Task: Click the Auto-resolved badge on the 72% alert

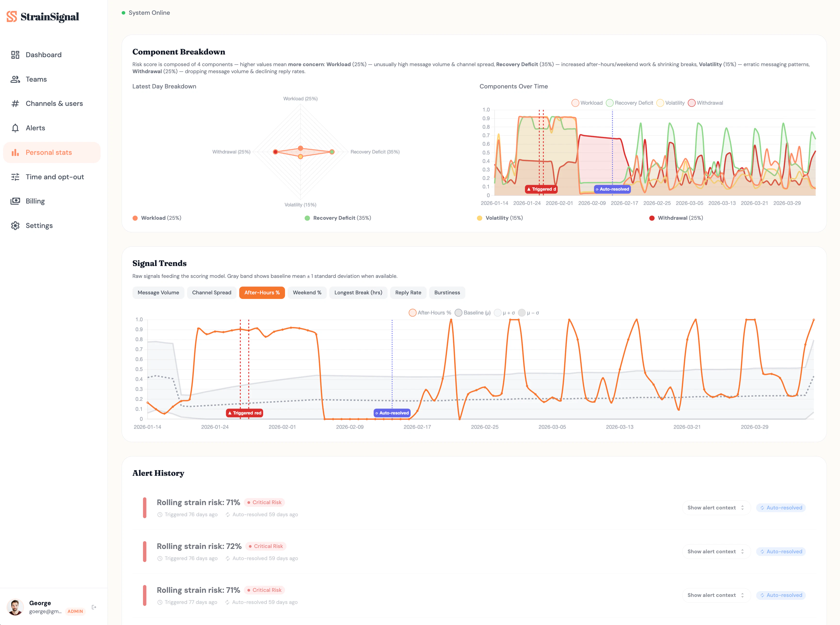Action: (781, 551)
